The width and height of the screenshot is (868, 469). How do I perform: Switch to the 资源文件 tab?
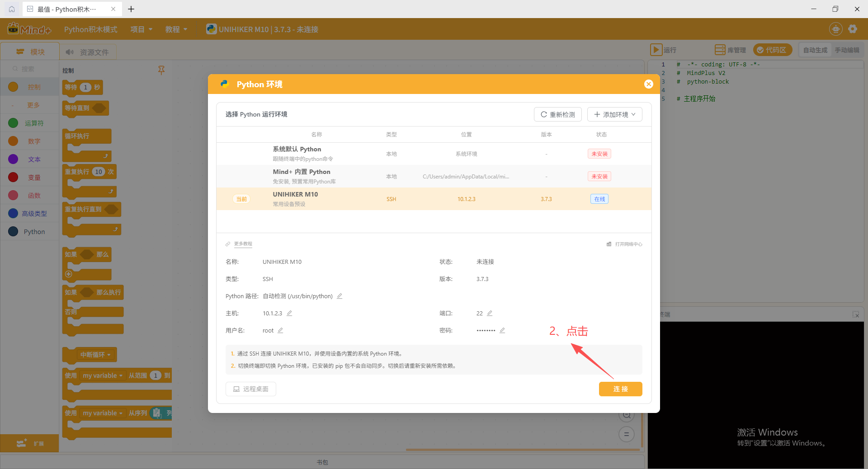pos(88,52)
